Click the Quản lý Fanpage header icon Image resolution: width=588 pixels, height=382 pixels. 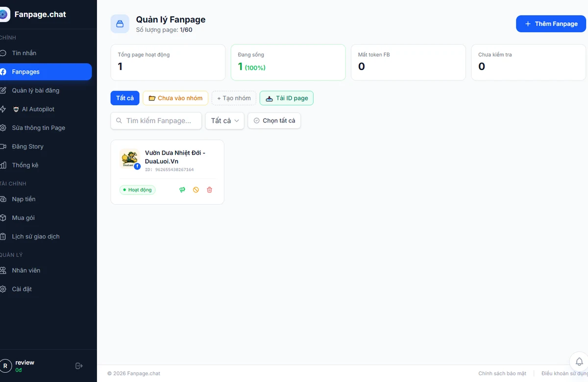[x=120, y=24]
